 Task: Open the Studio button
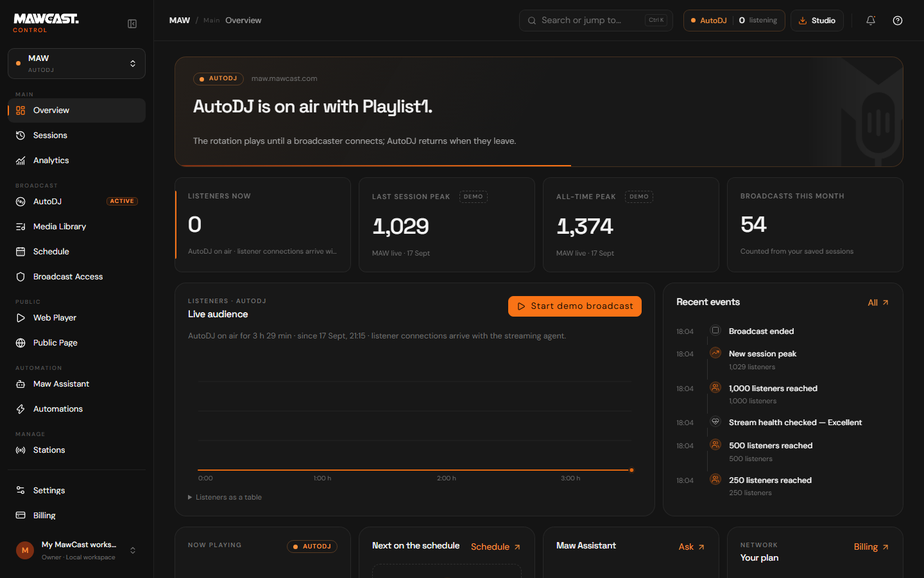tap(817, 21)
